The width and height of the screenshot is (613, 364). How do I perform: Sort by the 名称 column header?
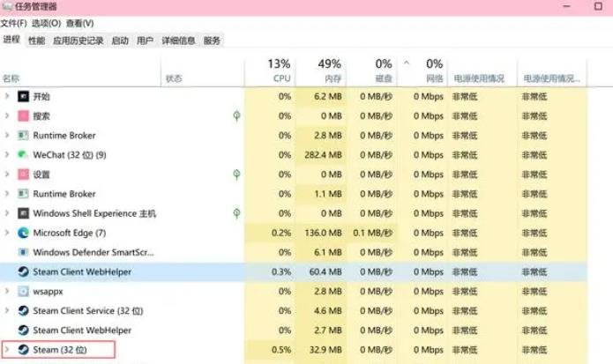(80, 71)
